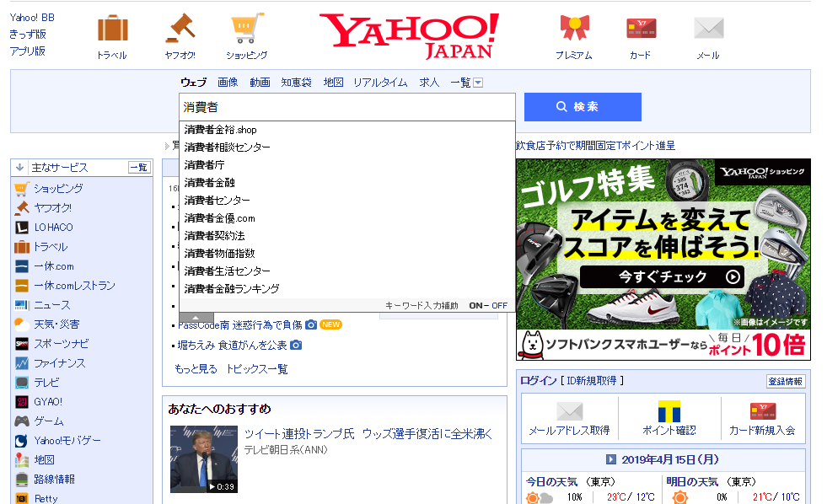Click sidebar 天気・災害 weather icon
Screen dimensions: 827x504
22,324
